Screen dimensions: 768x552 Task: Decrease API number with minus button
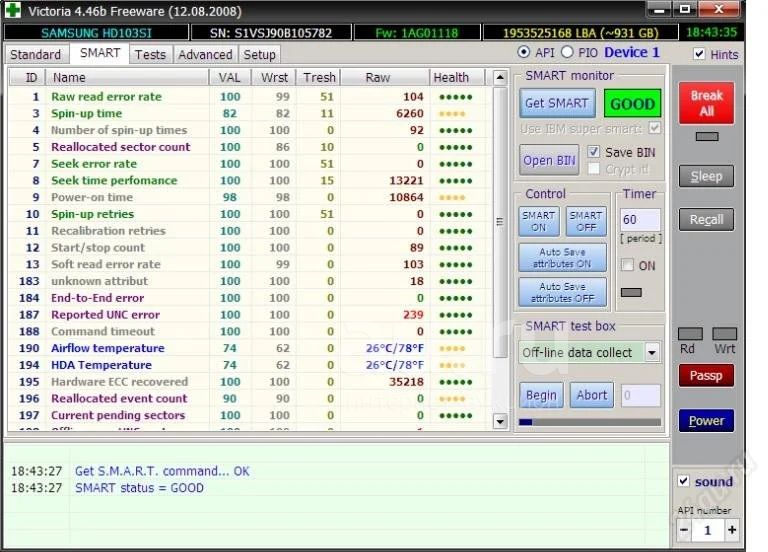pos(684,530)
